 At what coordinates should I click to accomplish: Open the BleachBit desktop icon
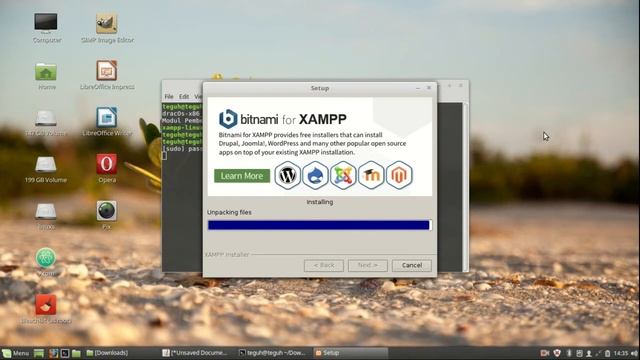pos(46,309)
